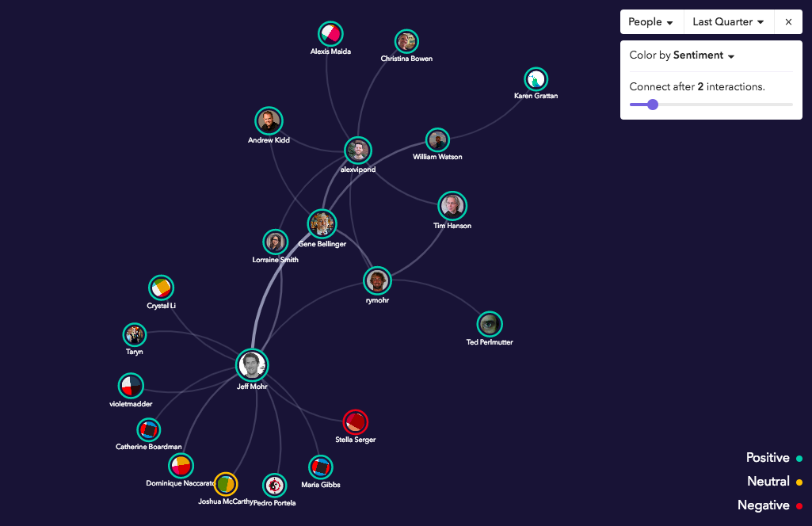Click Maria Gibbs' avatar node
This screenshot has width=812, height=526.
pos(320,467)
